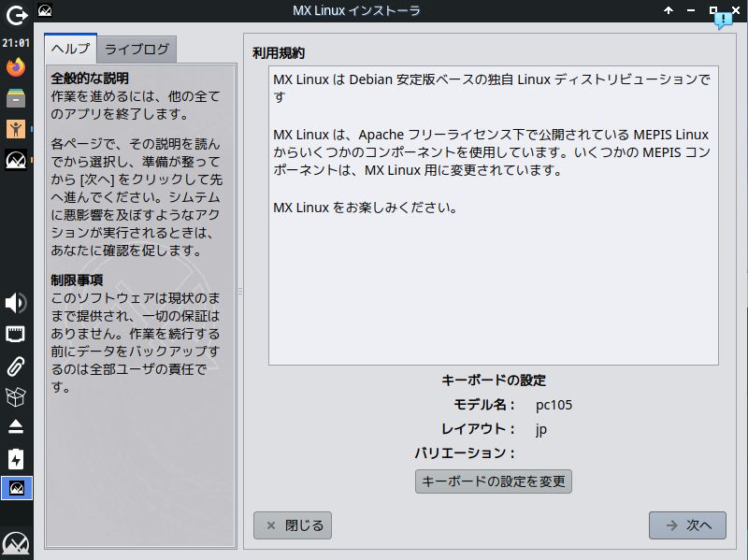Viewport: 748px width, 560px height.
Task: Switch to the ヘルプ tab
Action: click(71, 49)
